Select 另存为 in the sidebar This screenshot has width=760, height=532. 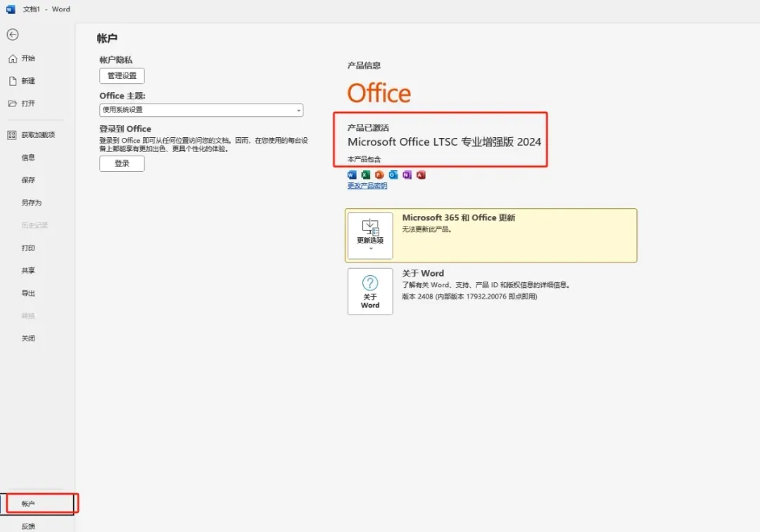[x=32, y=203]
